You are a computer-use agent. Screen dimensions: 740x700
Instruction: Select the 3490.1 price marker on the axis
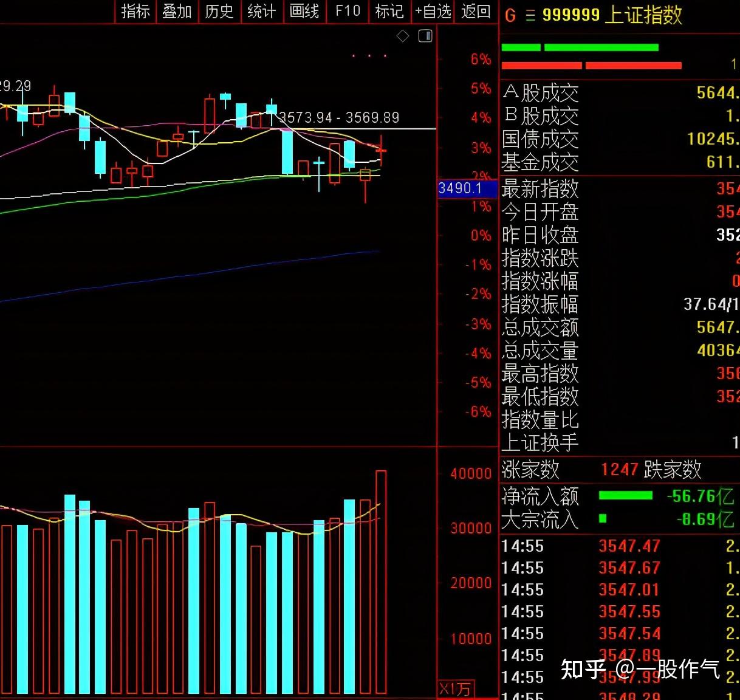[x=467, y=188]
